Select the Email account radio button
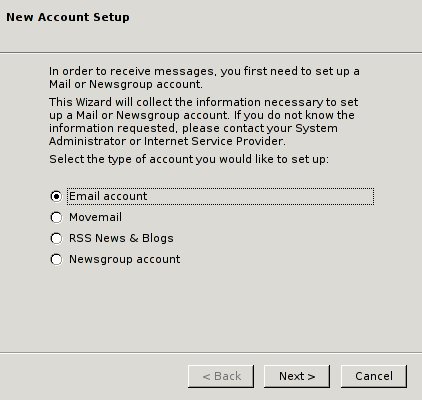The width and height of the screenshot is (422, 400). click(x=56, y=196)
